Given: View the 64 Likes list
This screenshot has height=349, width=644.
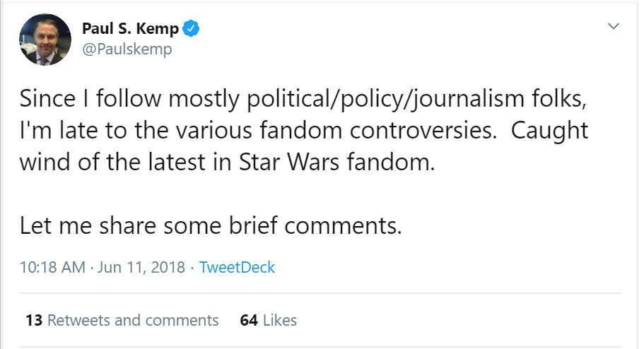Looking at the screenshot, I should coord(268,320).
